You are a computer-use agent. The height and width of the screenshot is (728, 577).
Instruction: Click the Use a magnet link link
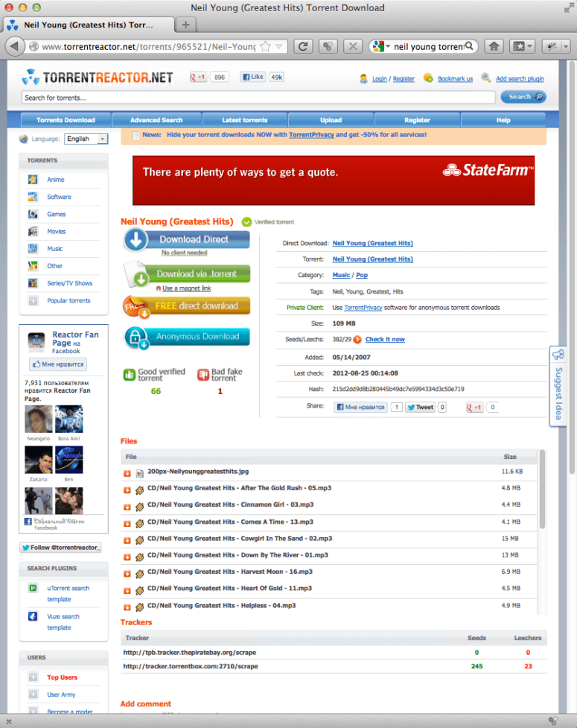tap(186, 288)
